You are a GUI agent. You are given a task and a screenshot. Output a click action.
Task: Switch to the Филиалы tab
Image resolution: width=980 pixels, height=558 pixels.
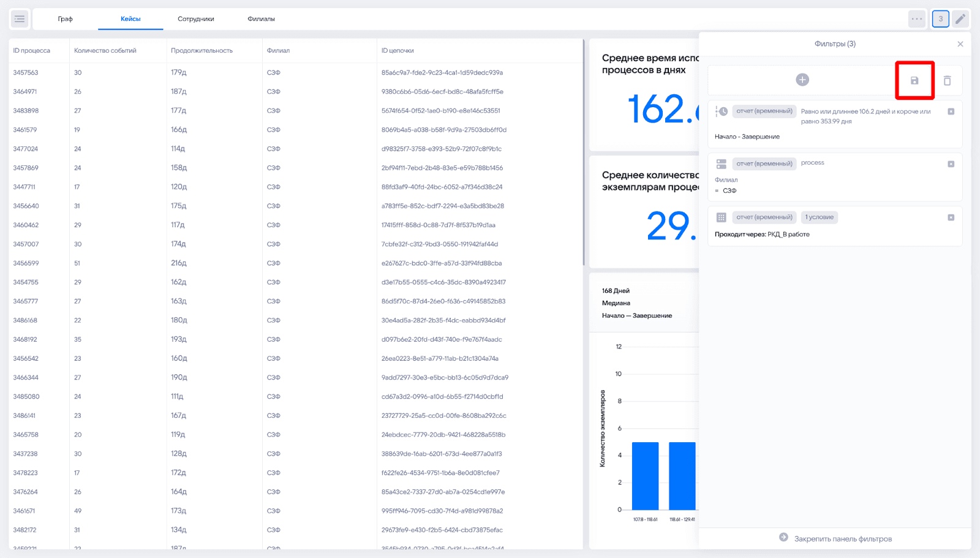[x=261, y=19]
